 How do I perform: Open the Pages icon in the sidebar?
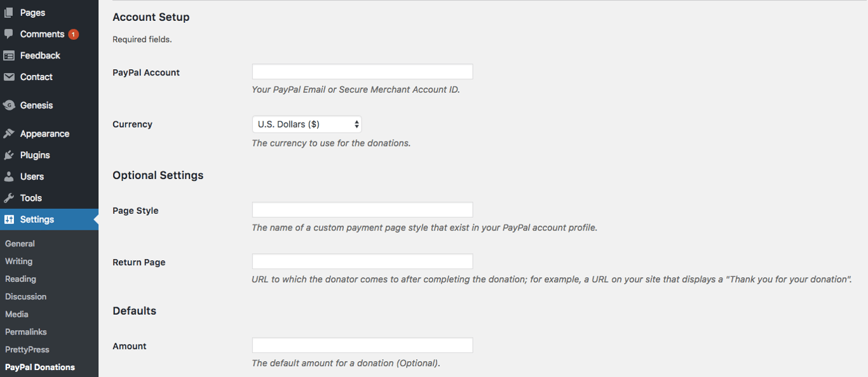[10, 12]
